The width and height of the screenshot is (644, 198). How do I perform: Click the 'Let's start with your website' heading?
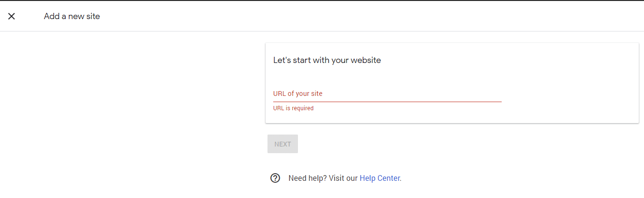click(x=327, y=60)
